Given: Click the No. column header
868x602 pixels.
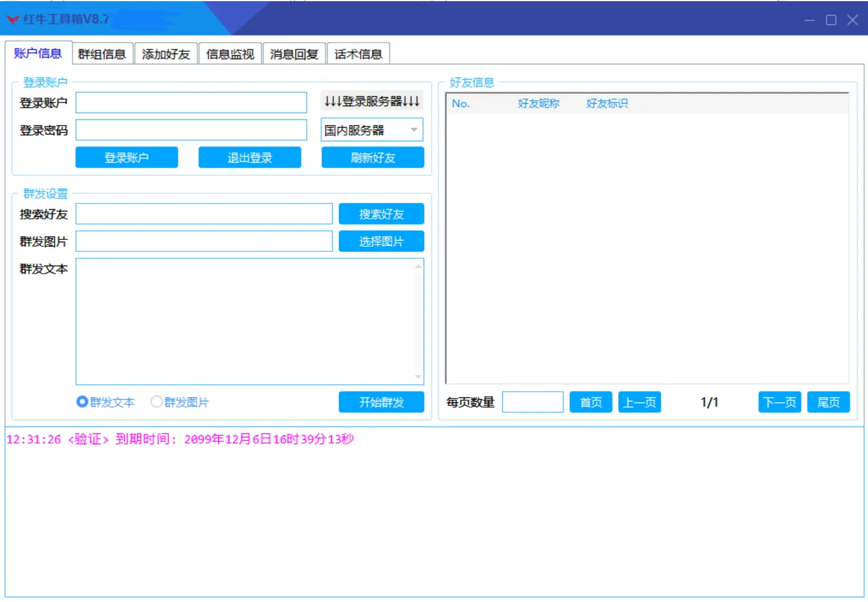Looking at the screenshot, I should coord(461,103).
